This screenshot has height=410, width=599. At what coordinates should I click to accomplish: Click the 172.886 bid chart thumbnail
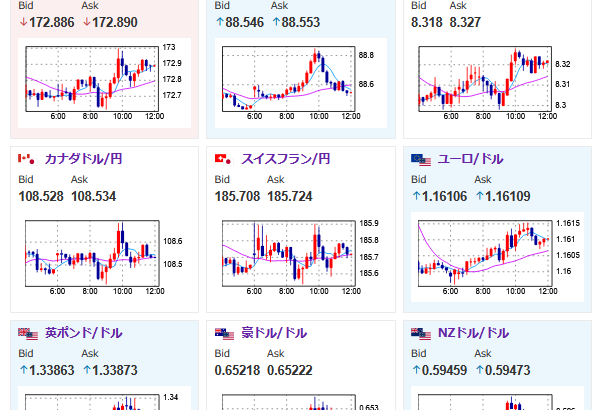coord(104,83)
